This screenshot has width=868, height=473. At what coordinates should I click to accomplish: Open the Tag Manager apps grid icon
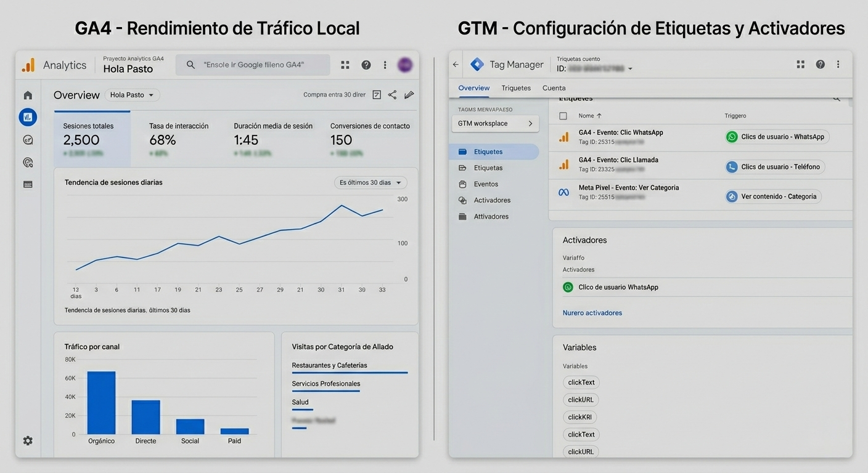(801, 64)
